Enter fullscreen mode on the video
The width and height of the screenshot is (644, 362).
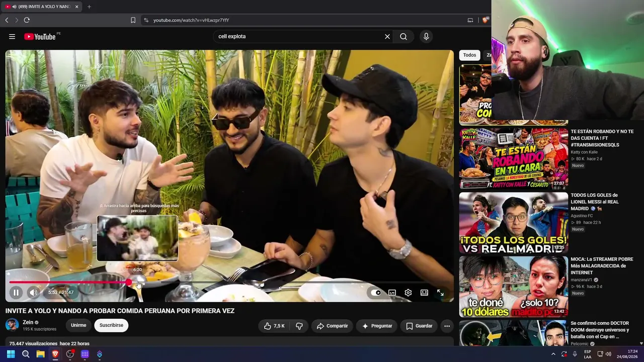tap(440, 293)
